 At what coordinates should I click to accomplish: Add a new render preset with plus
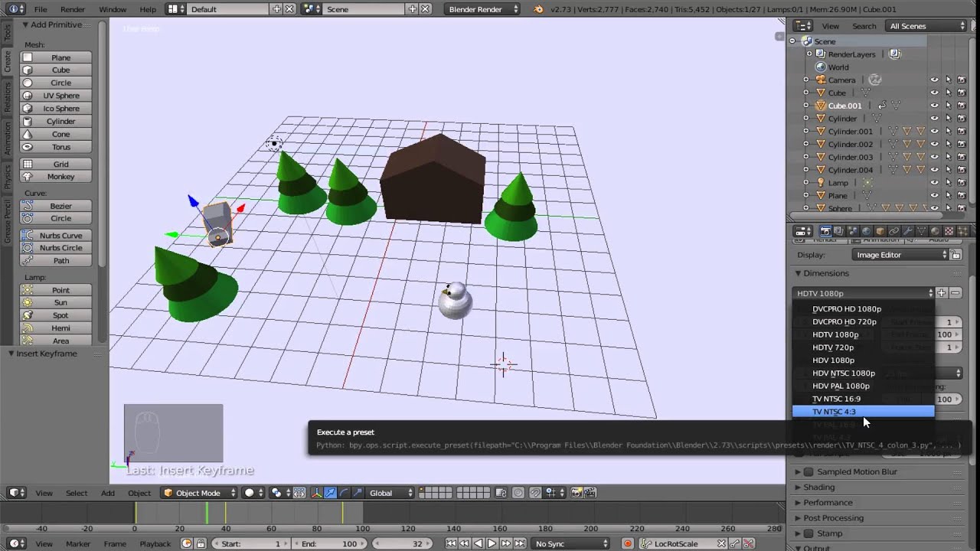[942, 293]
